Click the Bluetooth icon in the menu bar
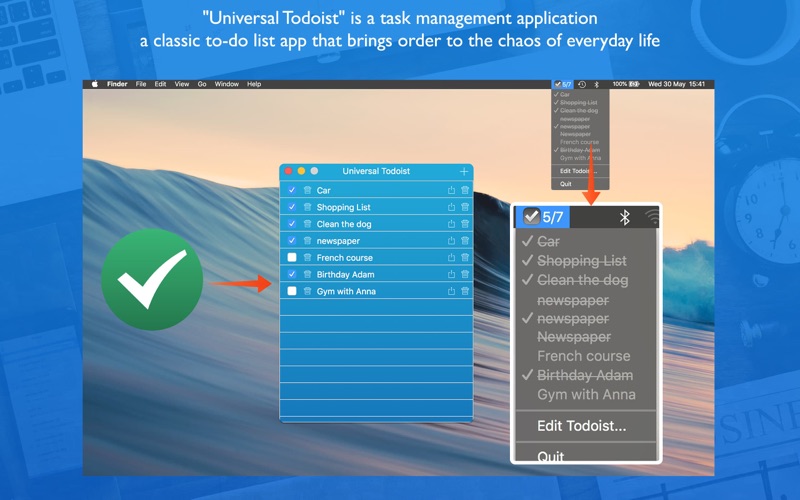Screen dimensions: 800x500 596,84
